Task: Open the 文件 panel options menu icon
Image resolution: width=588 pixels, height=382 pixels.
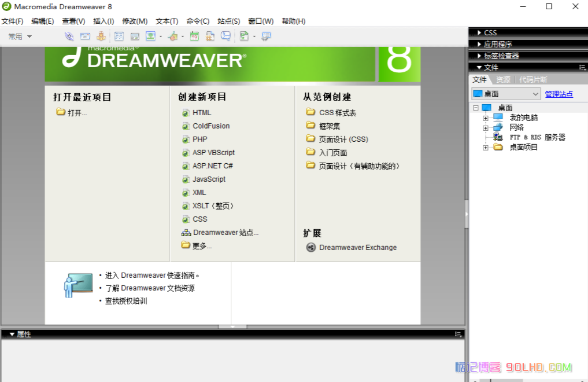Action: coord(582,68)
